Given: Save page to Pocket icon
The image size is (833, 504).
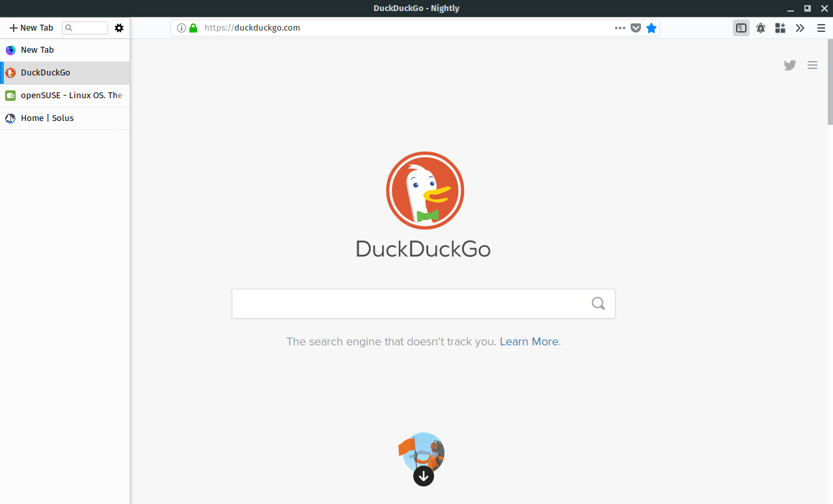Looking at the screenshot, I should (x=636, y=28).
